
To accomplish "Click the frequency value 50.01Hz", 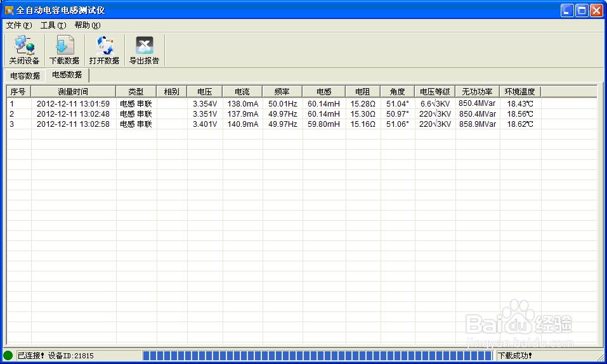I will [x=283, y=104].
